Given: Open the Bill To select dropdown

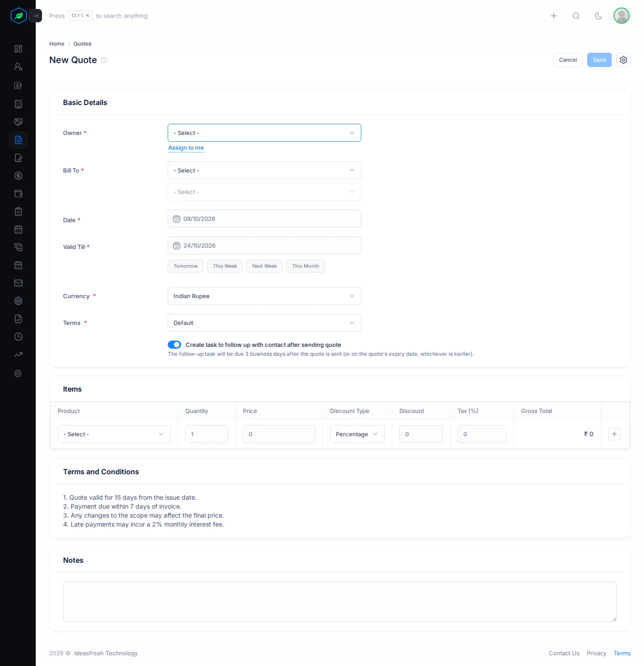Looking at the screenshot, I should click(264, 170).
